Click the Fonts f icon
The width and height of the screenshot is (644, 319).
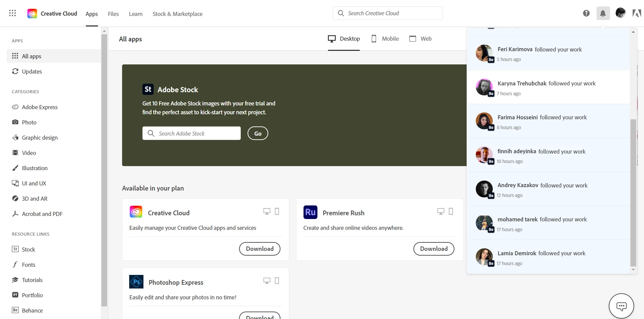(x=15, y=264)
